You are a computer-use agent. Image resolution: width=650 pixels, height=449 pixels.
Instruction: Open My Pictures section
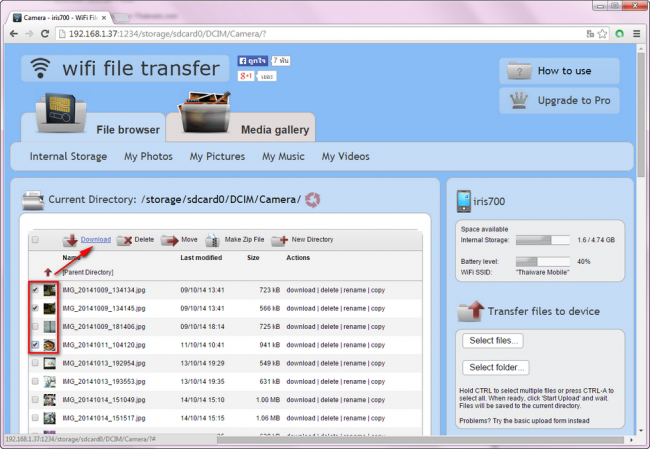pyautogui.click(x=217, y=156)
